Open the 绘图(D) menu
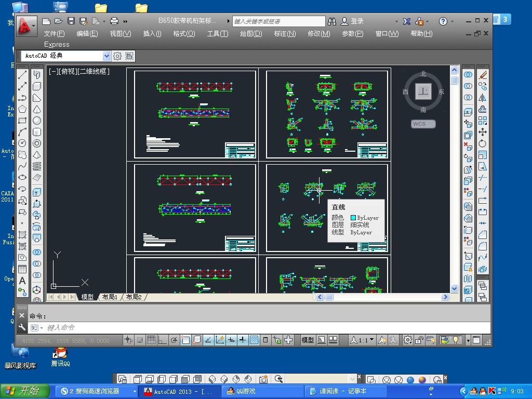Viewport: 532px width, 399px height. coord(250,34)
